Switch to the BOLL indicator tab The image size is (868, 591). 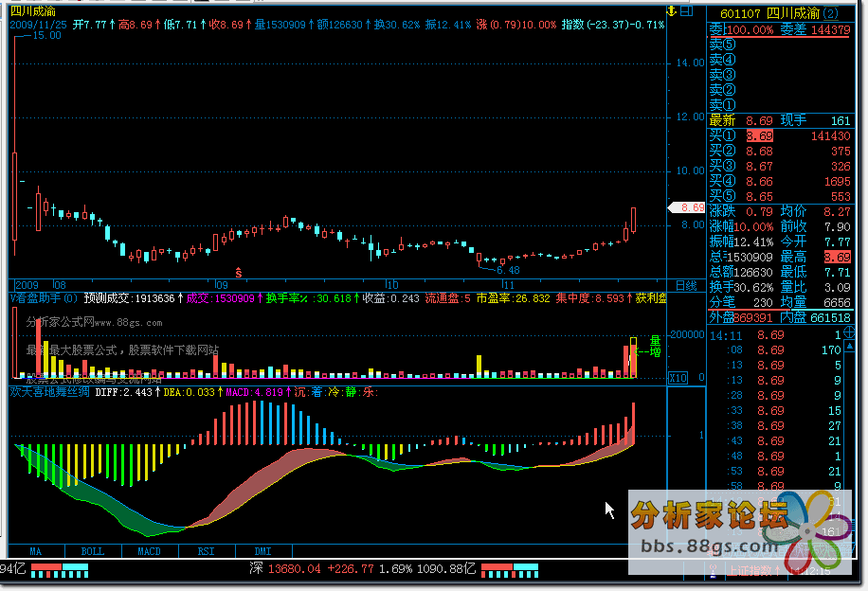click(92, 550)
